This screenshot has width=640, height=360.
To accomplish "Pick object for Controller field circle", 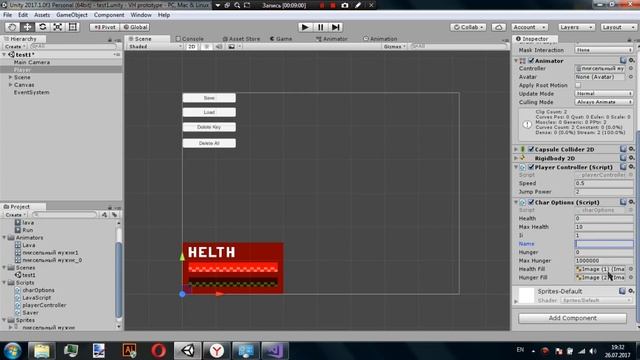I will [x=631, y=69].
